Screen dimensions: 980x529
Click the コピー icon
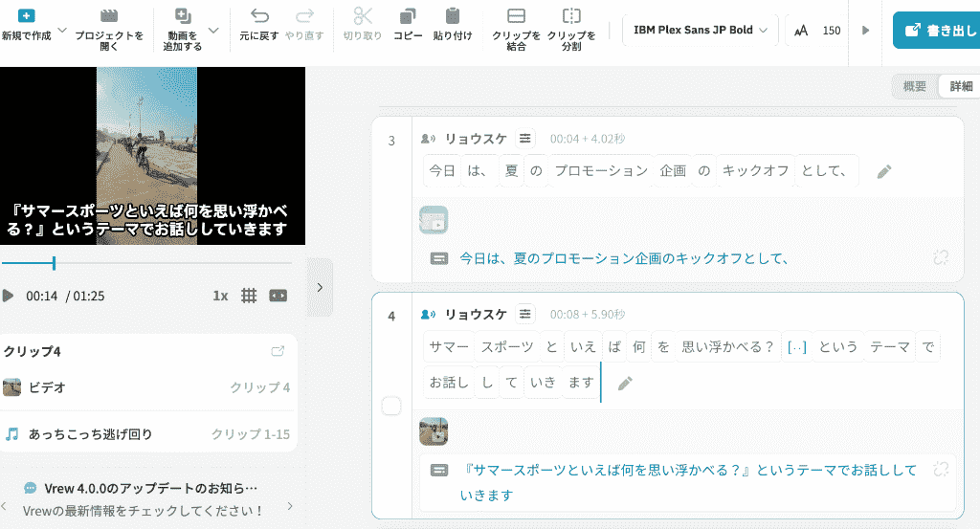408,15
